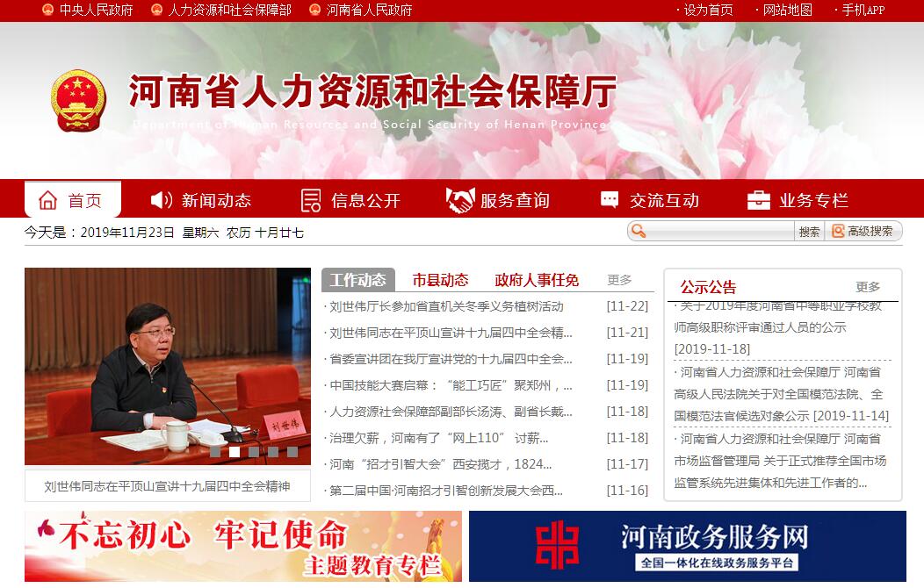This screenshot has height=588, width=924.
Task: Click the national emblem logo
Action: coord(78,101)
